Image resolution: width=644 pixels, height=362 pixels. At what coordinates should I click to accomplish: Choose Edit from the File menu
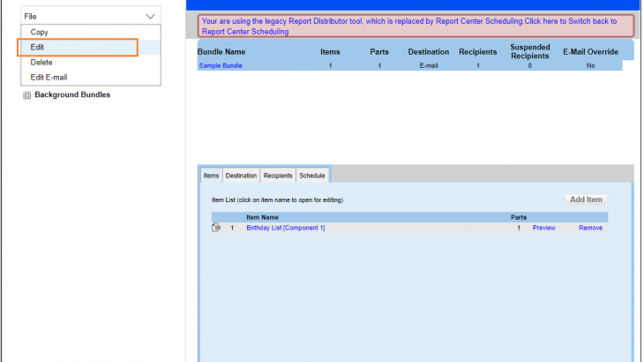pyautogui.click(x=91, y=48)
